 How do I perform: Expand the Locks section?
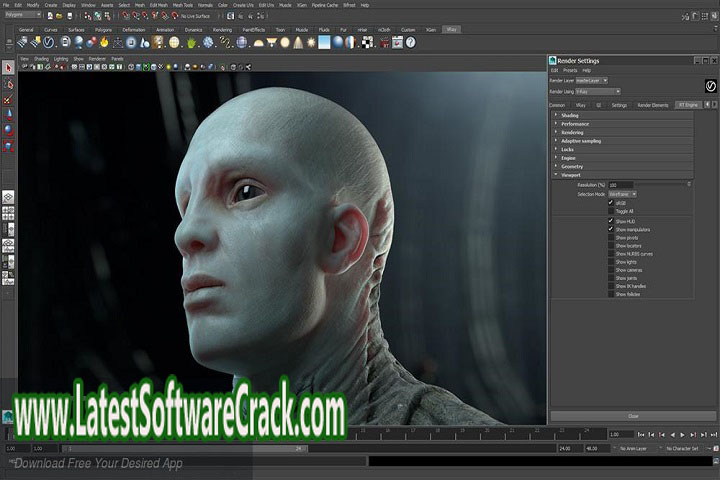point(622,149)
